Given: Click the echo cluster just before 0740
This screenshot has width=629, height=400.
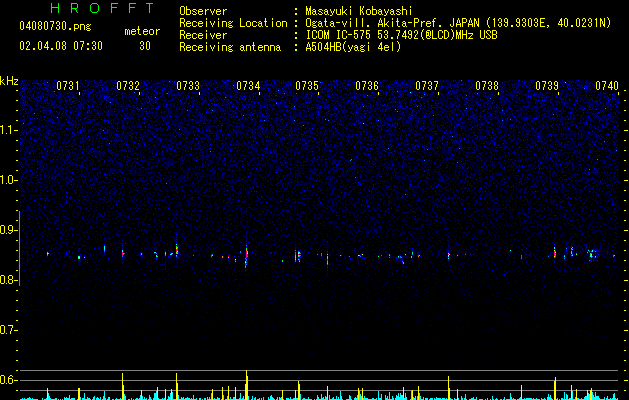Looking at the screenshot, I should coord(592,254).
